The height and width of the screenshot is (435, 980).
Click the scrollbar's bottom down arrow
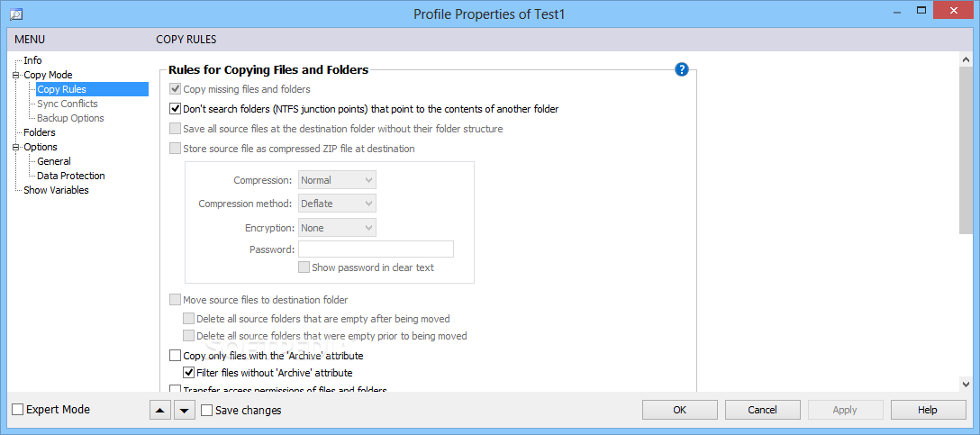click(x=966, y=384)
